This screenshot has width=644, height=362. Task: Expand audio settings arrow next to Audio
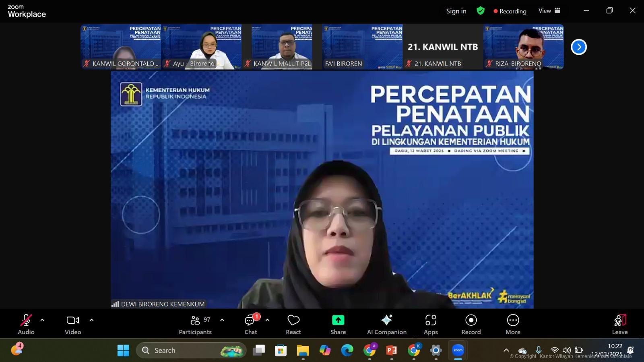pyautogui.click(x=42, y=320)
